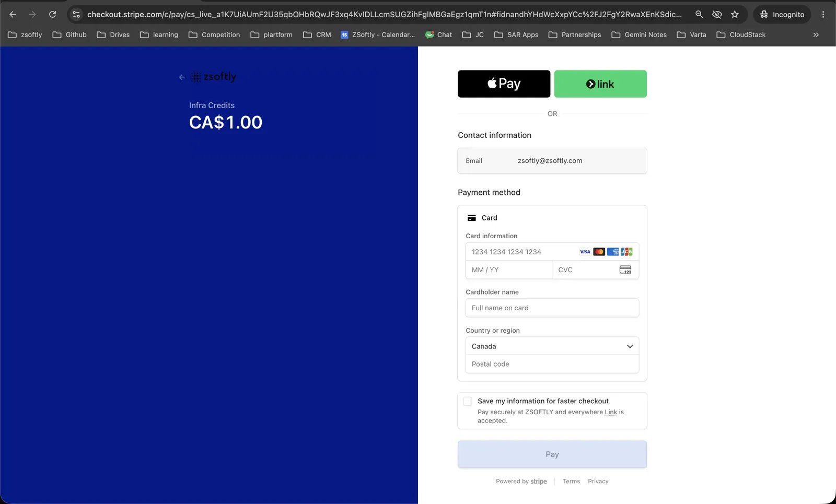Open the plartform bookmarks folder
The width and height of the screenshot is (836, 504).
[272, 35]
